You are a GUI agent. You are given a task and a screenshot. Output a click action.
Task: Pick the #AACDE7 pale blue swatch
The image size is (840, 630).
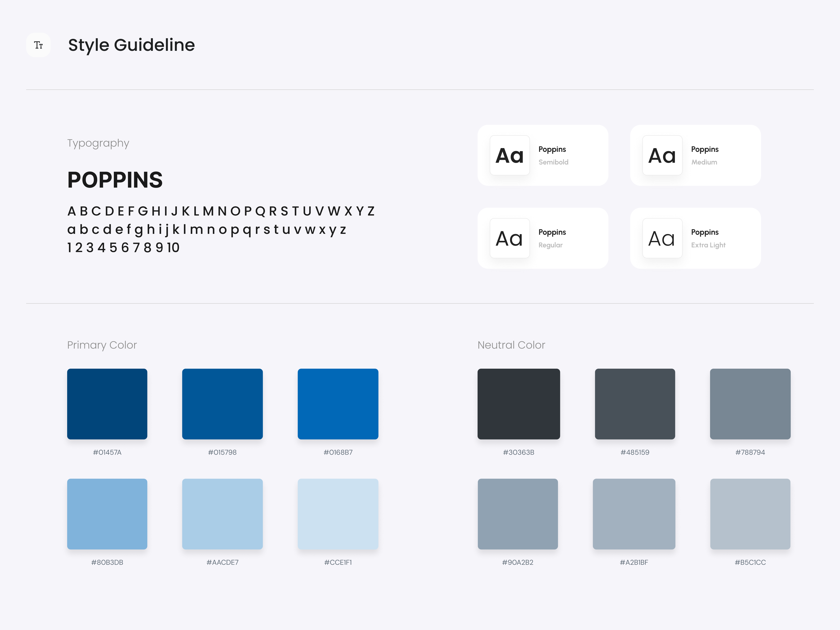tap(222, 514)
